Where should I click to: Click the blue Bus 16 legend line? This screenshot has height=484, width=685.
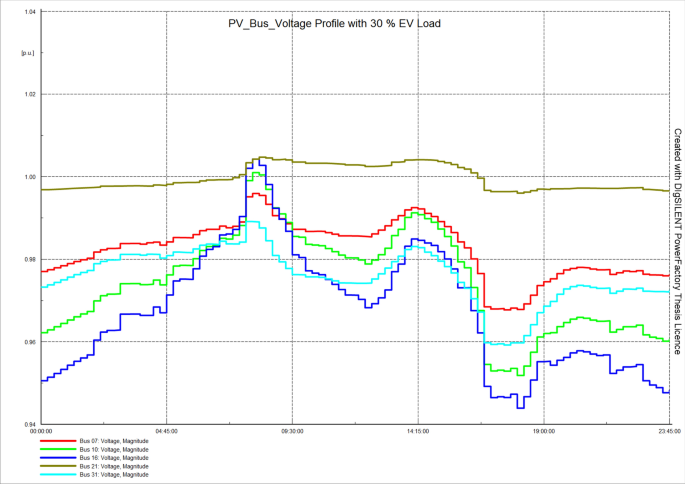pyautogui.click(x=58, y=458)
